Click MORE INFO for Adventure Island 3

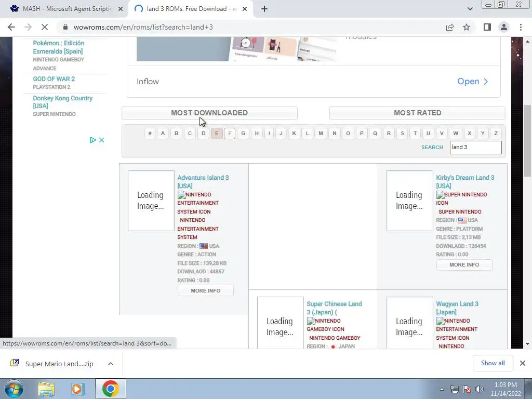click(206, 291)
